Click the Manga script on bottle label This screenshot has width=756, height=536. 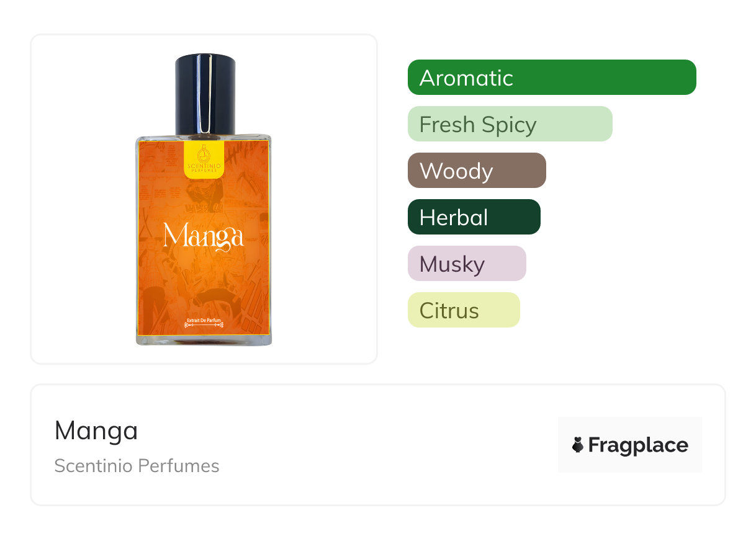pyautogui.click(x=204, y=236)
